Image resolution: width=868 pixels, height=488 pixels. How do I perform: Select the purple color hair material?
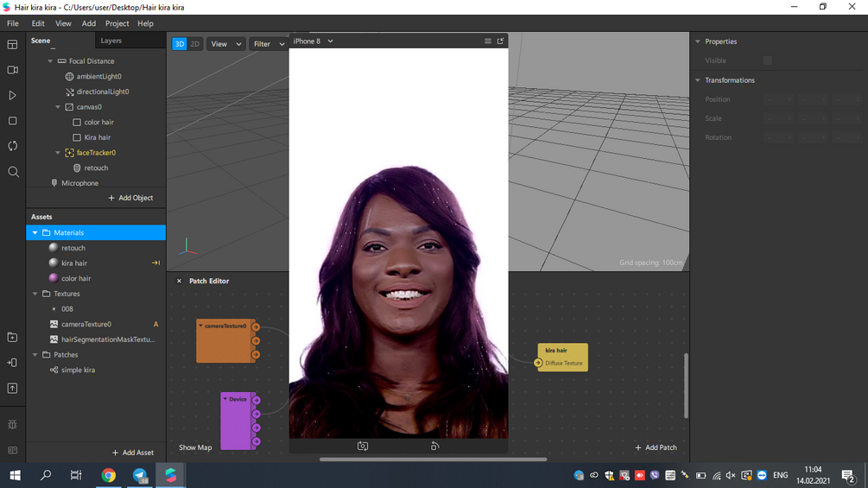(76, 278)
